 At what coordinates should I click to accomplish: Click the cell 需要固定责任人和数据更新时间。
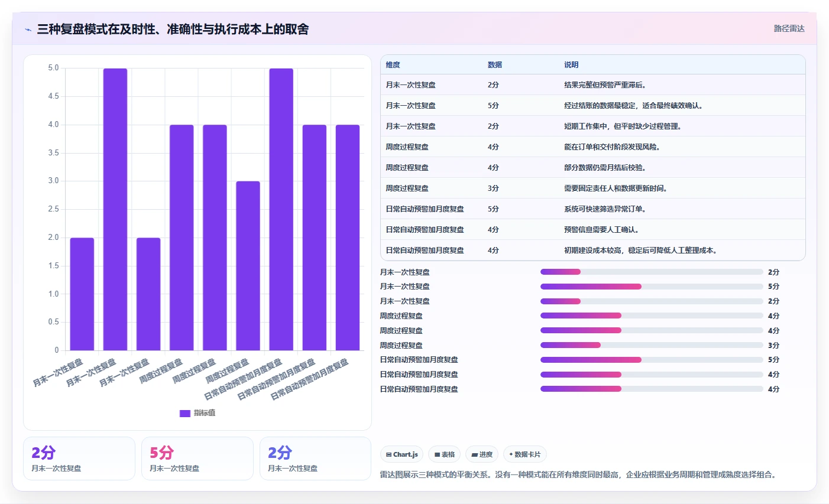click(616, 188)
